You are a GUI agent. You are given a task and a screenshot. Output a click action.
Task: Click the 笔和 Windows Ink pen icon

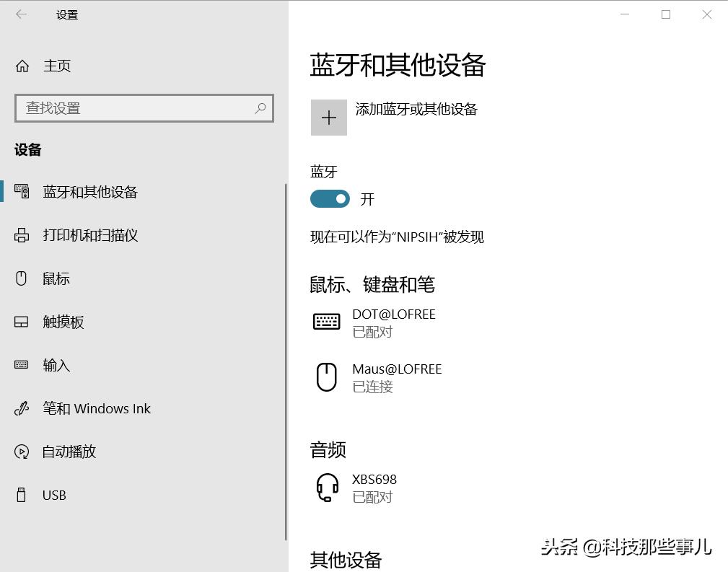(x=20, y=408)
